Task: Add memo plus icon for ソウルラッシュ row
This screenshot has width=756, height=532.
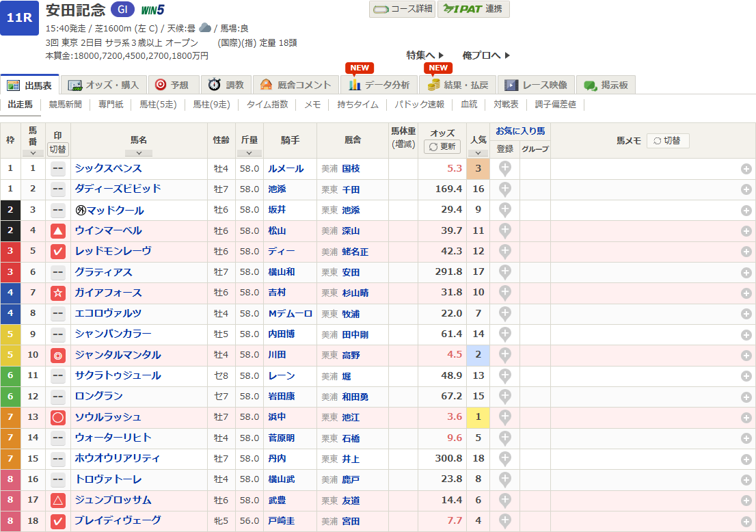Action: (746, 417)
